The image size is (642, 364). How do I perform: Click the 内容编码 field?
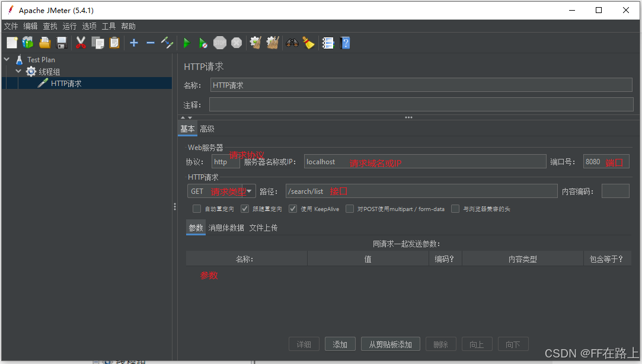pyautogui.click(x=615, y=191)
